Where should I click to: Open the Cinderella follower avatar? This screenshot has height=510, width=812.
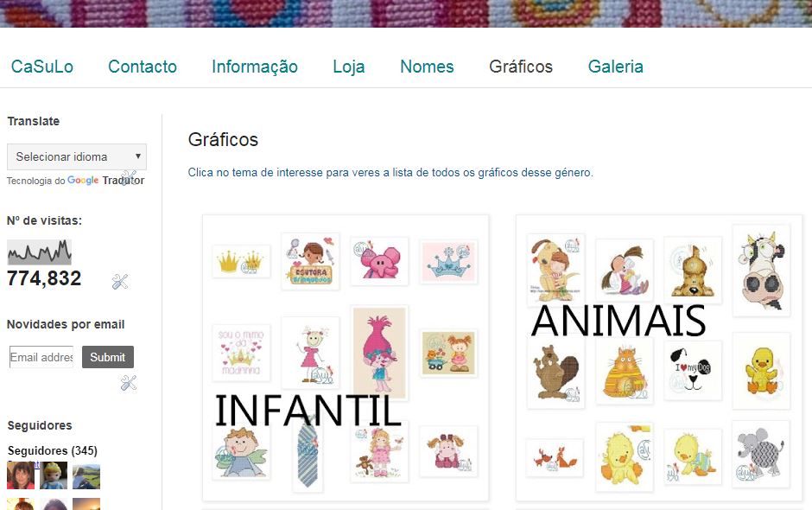pyautogui.click(x=54, y=475)
